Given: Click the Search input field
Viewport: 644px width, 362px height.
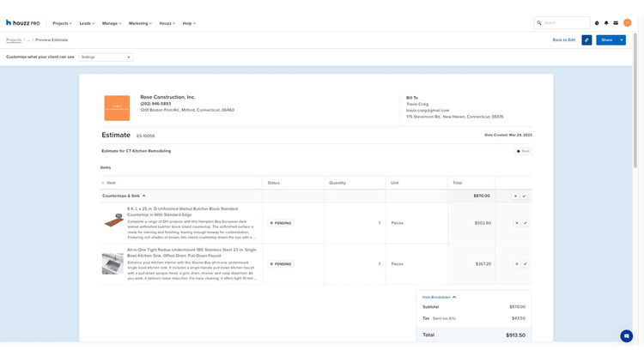Looking at the screenshot, I should click(x=565, y=23).
